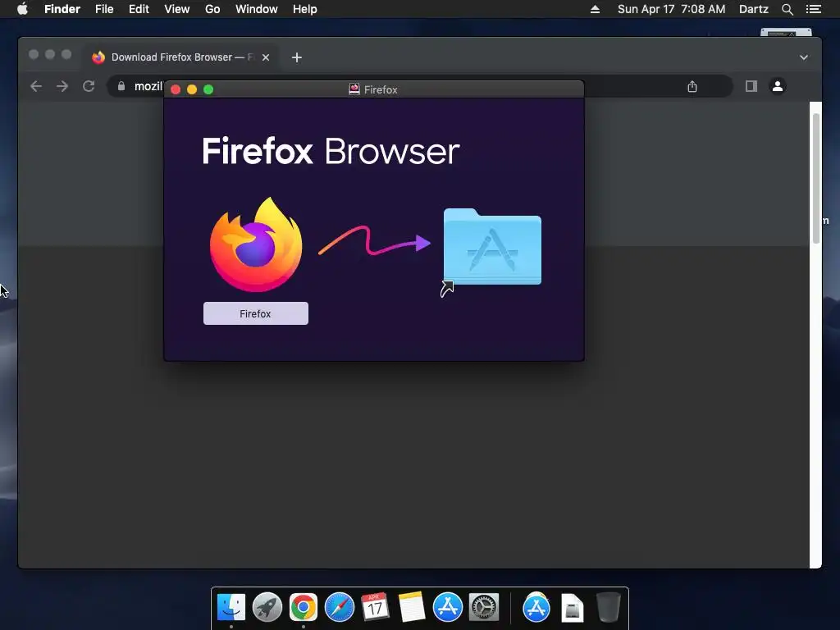This screenshot has width=840, height=630.
Task: Open the Help menu
Action: [x=305, y=9]
